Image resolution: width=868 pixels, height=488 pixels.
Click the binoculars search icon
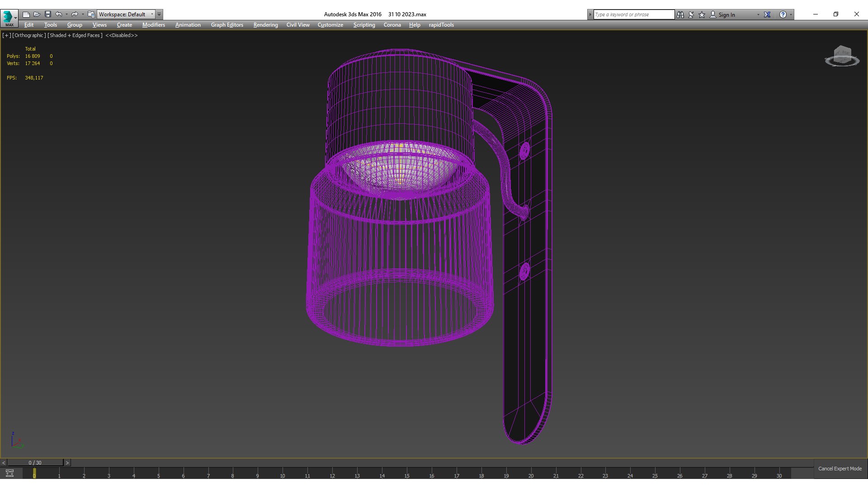(x=680, y=14)
